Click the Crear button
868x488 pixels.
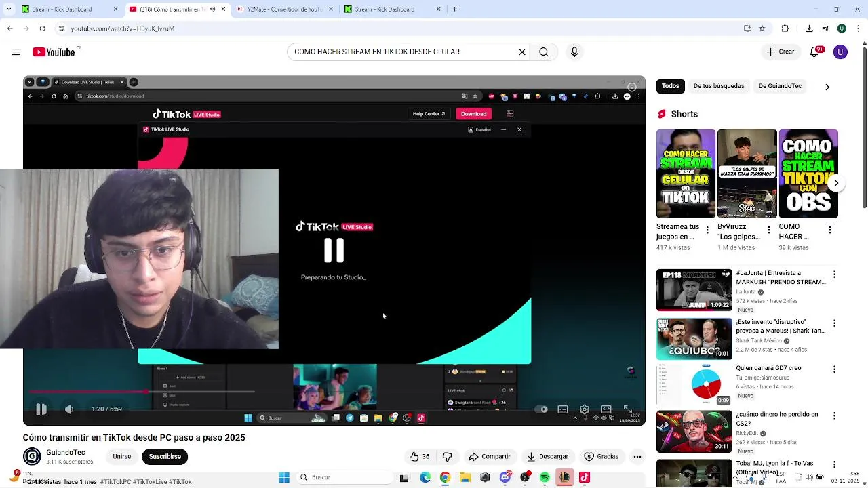pos(781,52)
